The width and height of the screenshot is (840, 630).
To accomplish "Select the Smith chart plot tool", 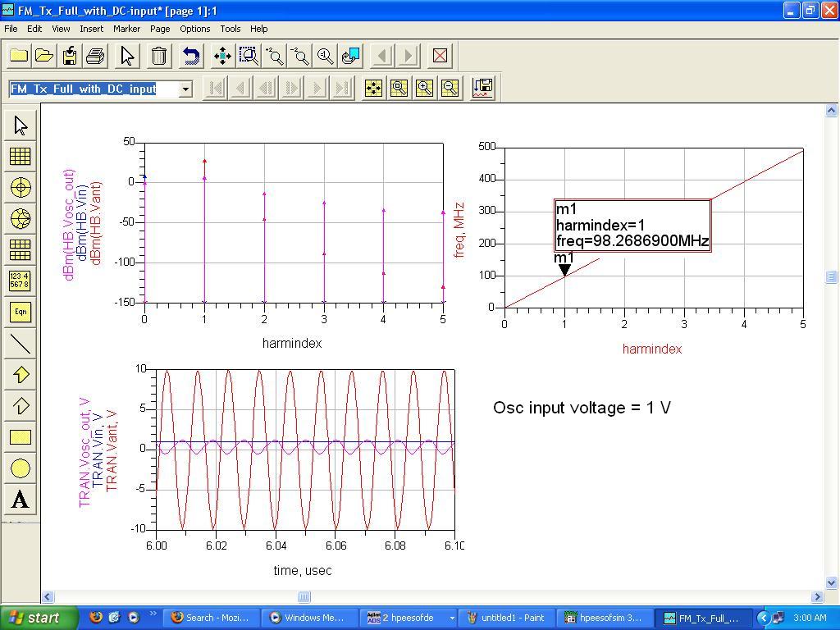I will coord(21,218).
